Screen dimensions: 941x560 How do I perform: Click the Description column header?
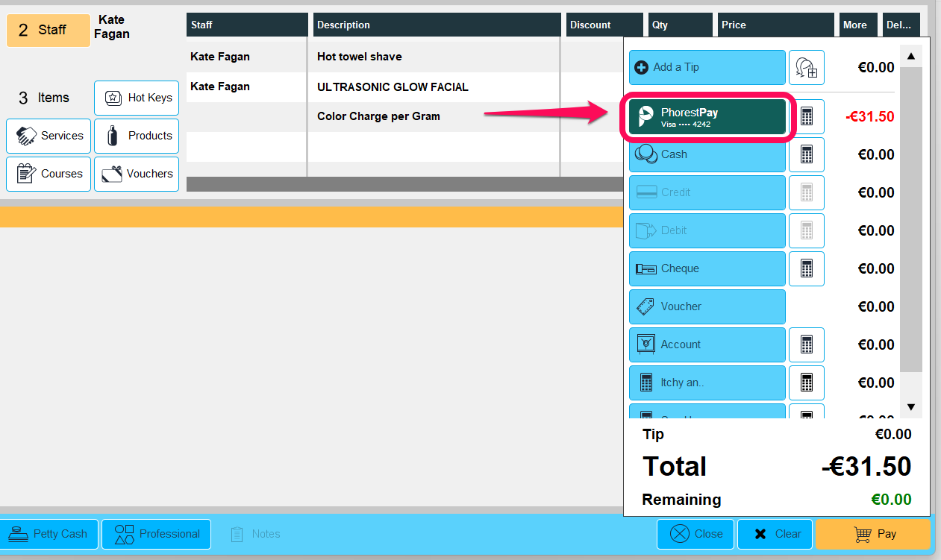(x=437, y=25)
